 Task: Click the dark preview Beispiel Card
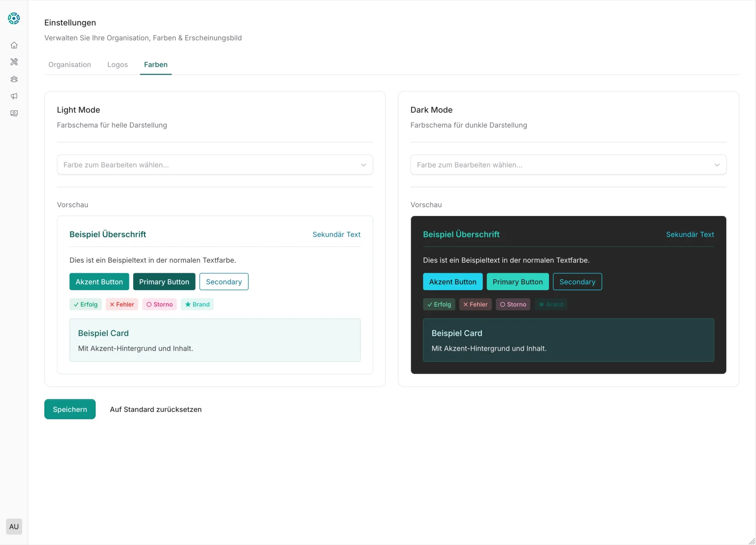(x=568, y=340)
